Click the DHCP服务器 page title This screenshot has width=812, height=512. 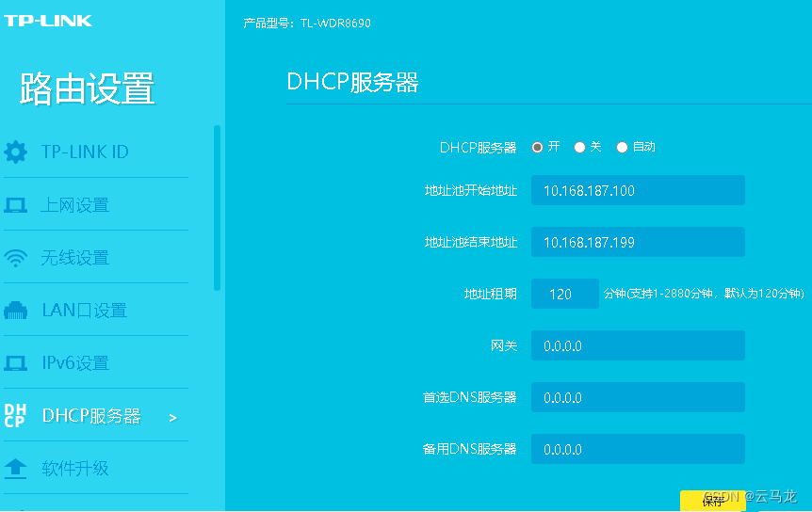(x=352, y=82)
